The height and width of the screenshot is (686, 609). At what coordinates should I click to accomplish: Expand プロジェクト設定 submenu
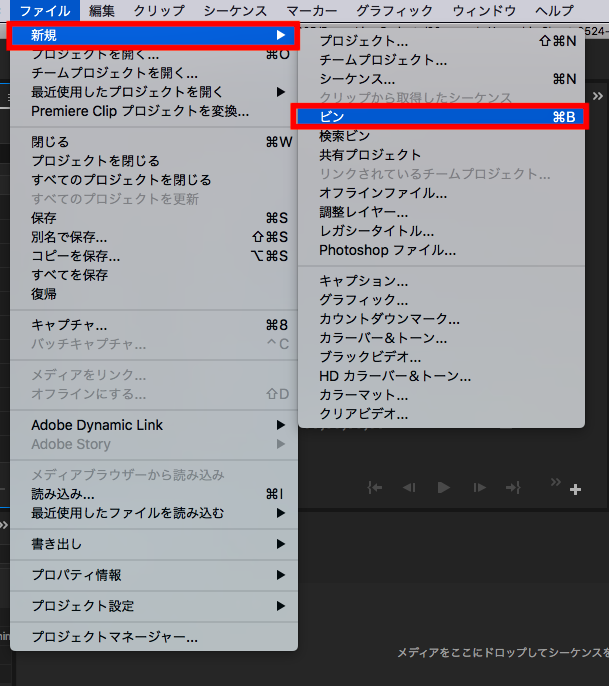tap(154, 606)
